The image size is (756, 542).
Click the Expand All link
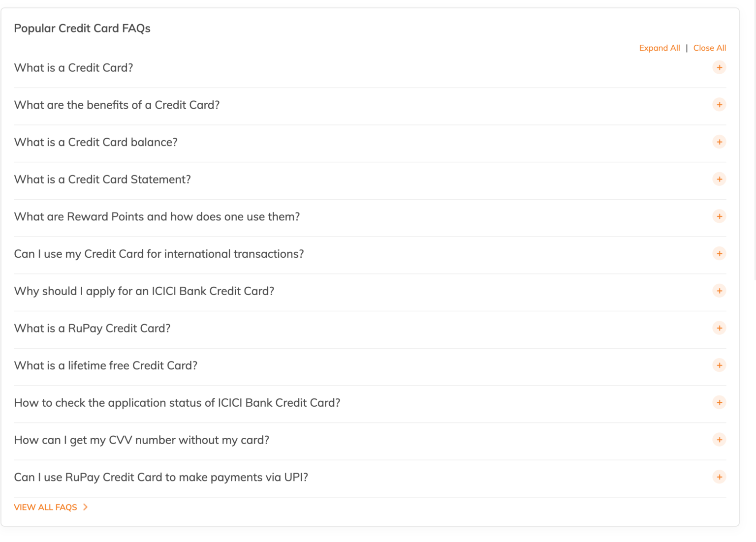pos(659,48)
